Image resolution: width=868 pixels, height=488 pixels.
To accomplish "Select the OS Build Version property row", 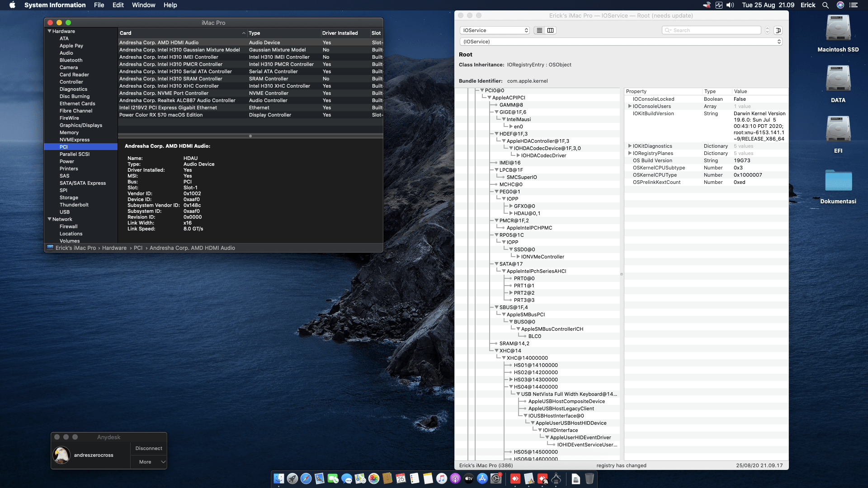I will pos(706,160).
